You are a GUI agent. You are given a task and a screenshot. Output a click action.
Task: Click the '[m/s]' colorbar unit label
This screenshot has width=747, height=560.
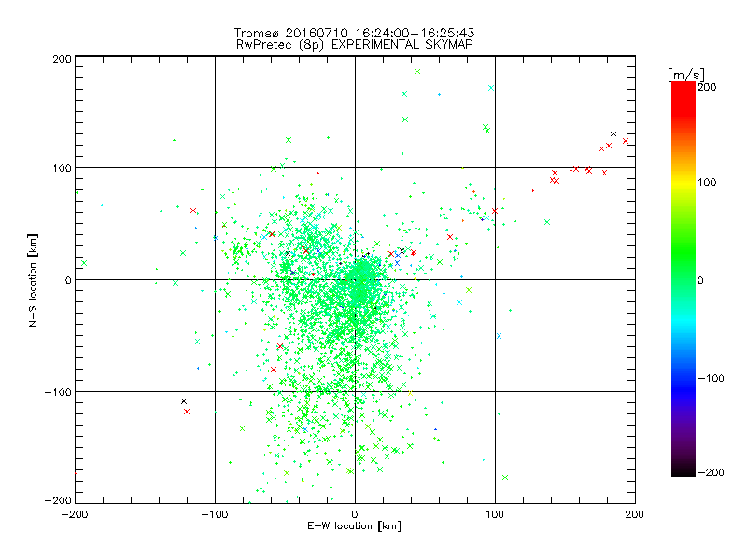[685, 75]
